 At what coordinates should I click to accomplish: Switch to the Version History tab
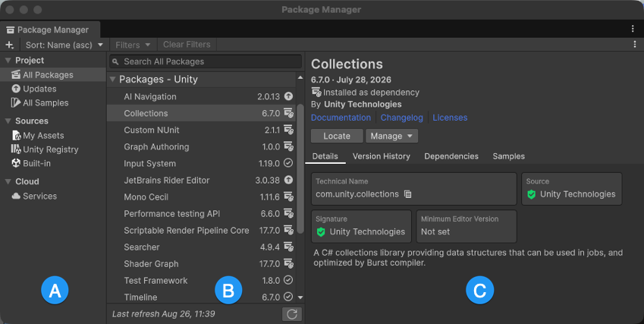[381, 156]
